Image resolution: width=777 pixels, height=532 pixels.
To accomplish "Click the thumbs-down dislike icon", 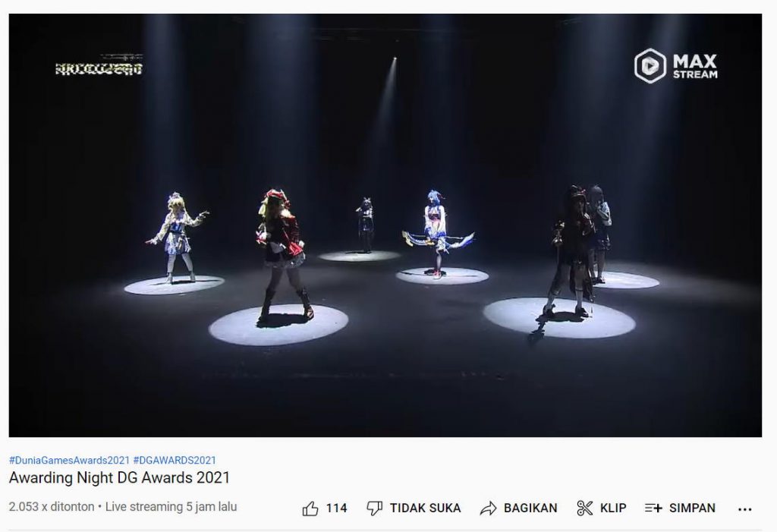I will [374, 508].
